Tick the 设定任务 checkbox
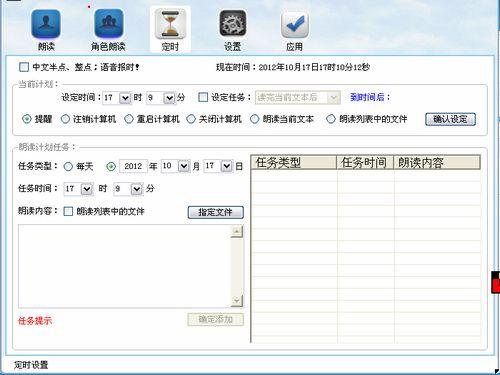This screenshot has height=375, width=500. point(203,97)
